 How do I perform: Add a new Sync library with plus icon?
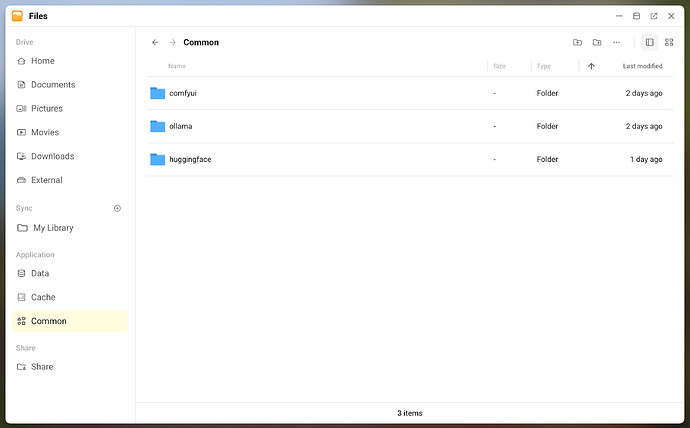click(117, 208)
